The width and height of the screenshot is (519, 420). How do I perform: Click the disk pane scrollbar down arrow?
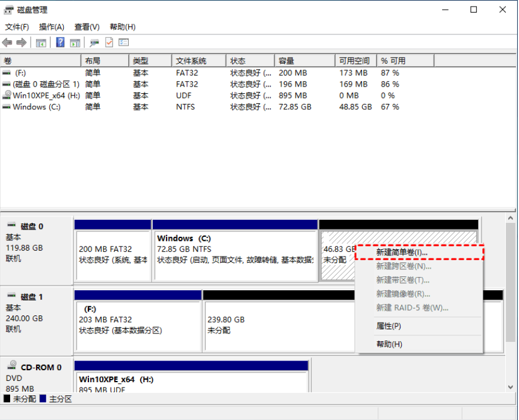(511, 388)
